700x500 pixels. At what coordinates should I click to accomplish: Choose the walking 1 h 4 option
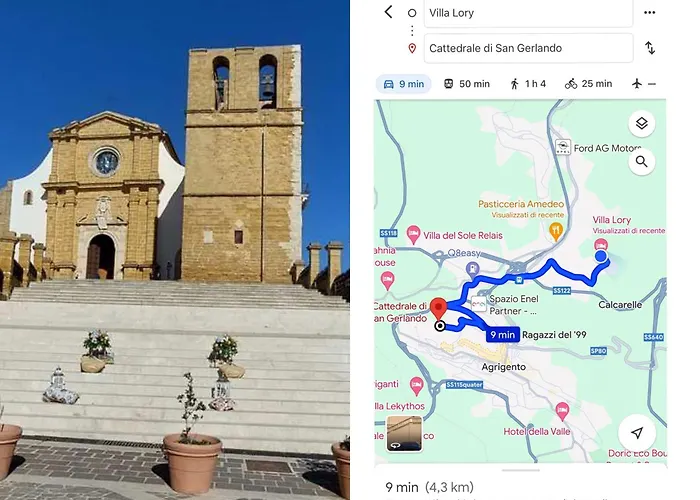point(528,84)
